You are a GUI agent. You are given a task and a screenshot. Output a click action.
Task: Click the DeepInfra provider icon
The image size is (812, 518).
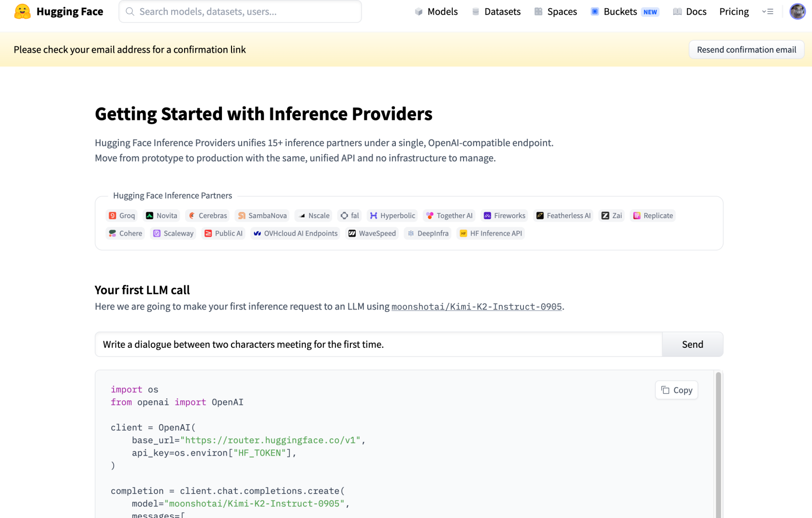(411, 234)
